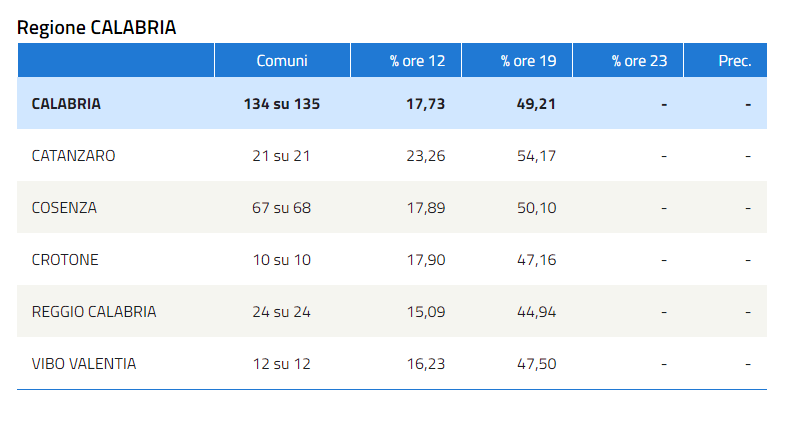The image size is (799, 422).
Task: Open the CATANZARO province row
Action: [392, 155]
